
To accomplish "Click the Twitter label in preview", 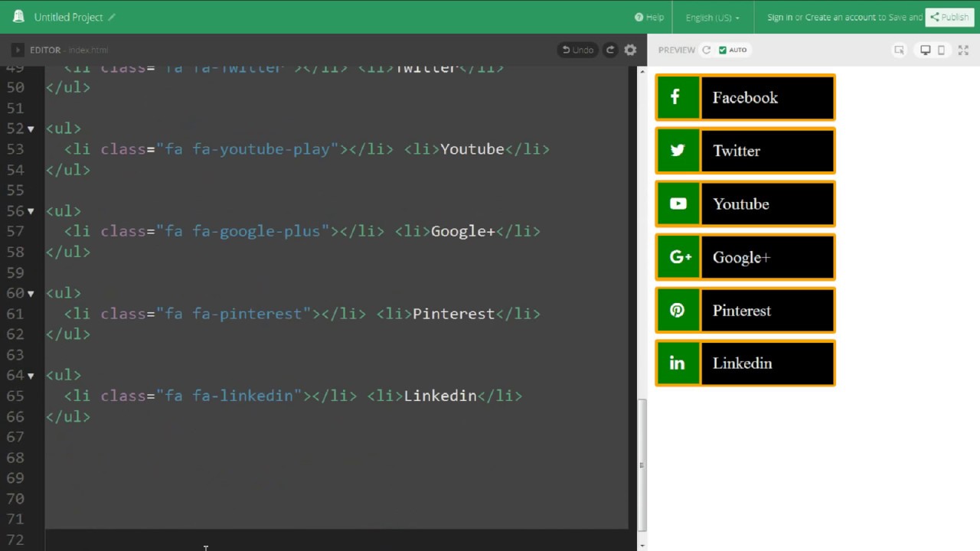I will 737,151.
